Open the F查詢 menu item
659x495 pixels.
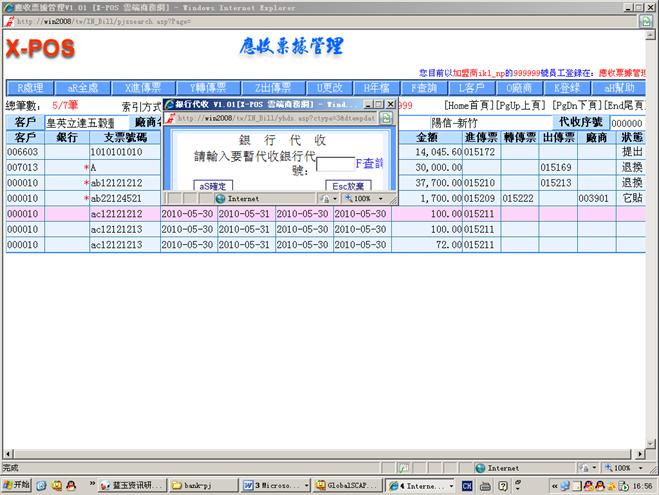[x=425, y=87]
